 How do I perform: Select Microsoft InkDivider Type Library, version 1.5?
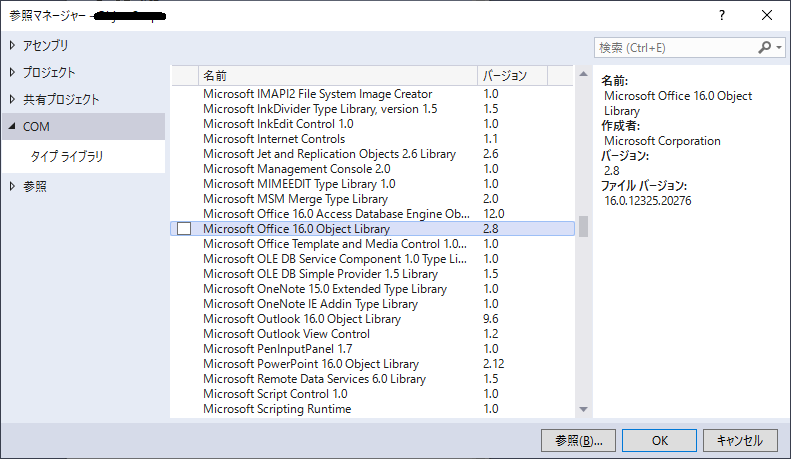pyautogui.click(x=372, y=109)
